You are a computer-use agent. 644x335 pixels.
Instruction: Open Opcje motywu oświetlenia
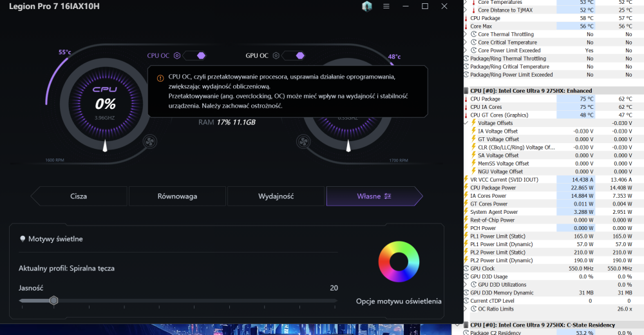399,301
